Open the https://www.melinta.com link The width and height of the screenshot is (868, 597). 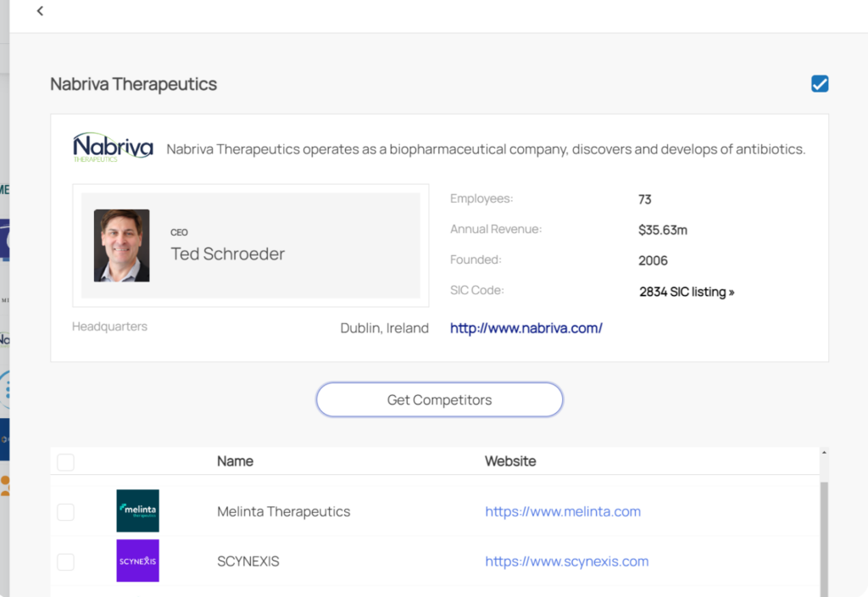[562, 511]
